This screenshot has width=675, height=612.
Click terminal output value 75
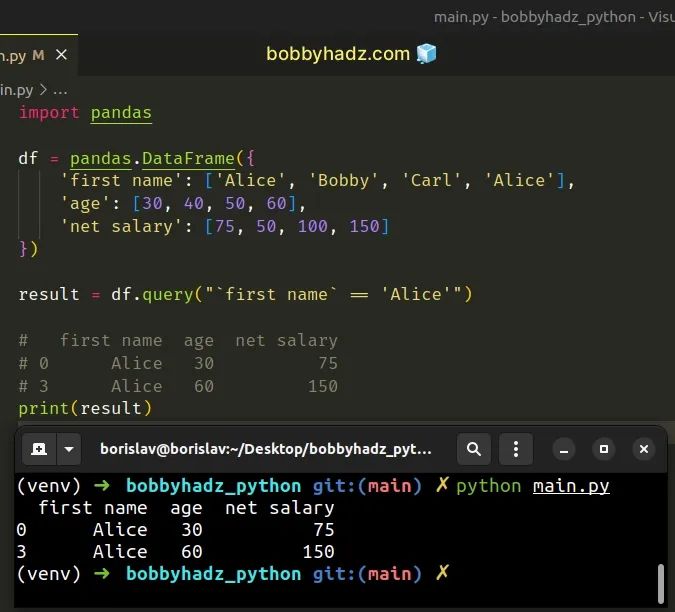tap(324, 530)
